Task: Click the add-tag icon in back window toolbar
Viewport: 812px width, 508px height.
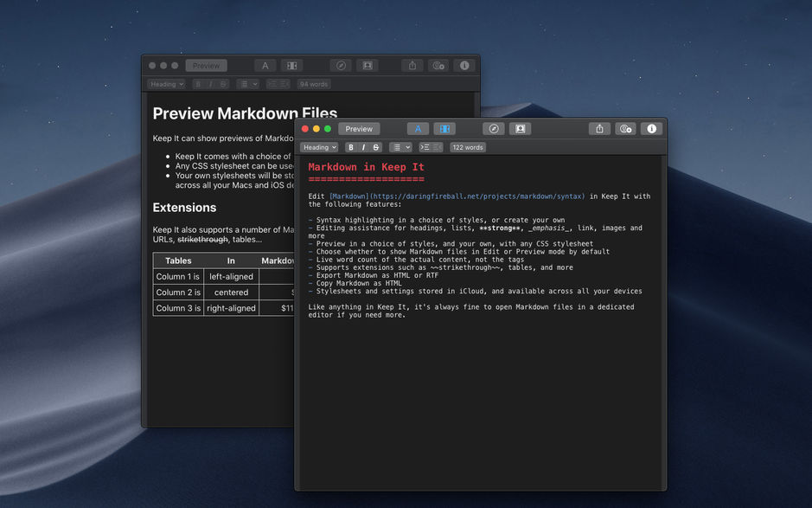Action: (438, 66)
